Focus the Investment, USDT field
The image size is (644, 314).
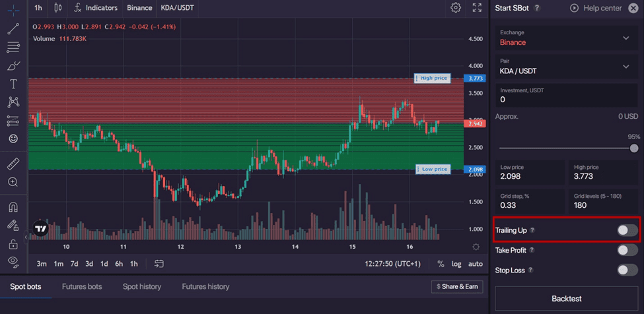[x=567, y=95]
